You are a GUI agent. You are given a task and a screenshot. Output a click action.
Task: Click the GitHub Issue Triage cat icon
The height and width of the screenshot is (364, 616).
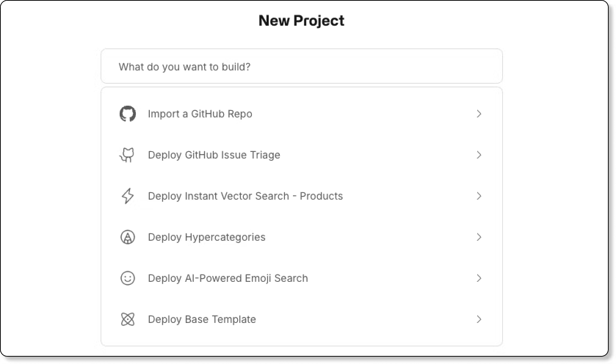pos(127,155)
